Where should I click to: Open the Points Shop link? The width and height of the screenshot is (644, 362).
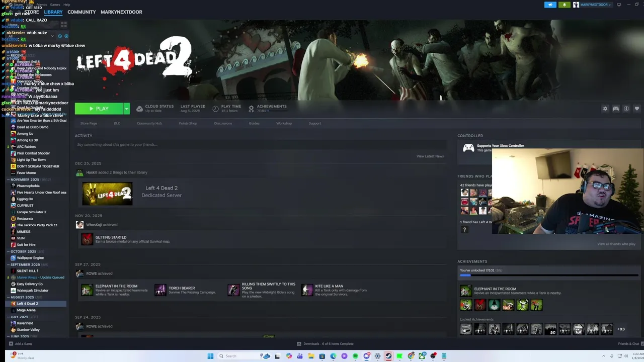(188, 123)
